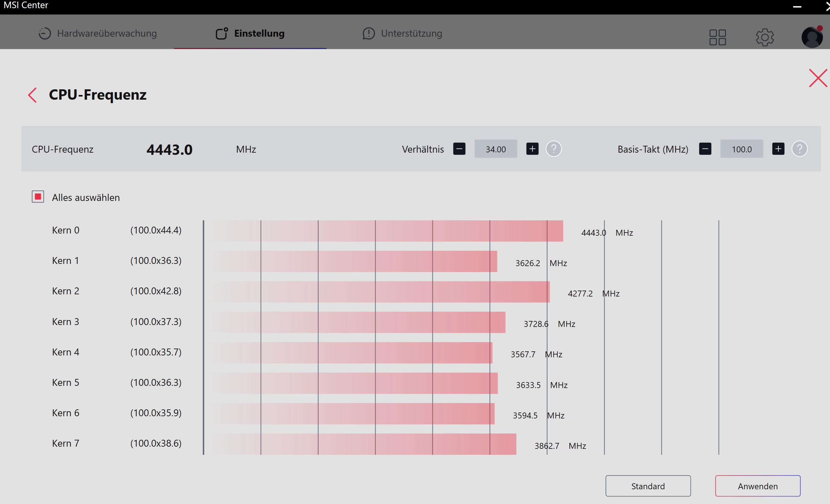Open the settings gear icon

pos(765,37)
